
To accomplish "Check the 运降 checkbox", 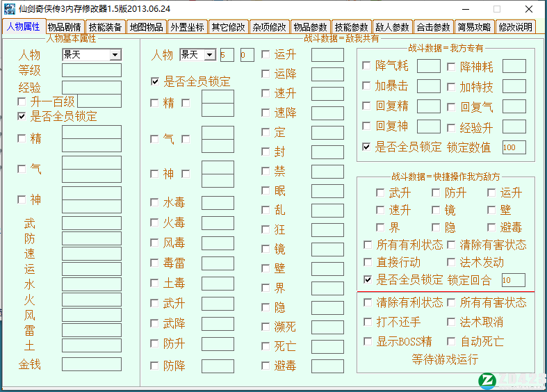I will (266, 74).
